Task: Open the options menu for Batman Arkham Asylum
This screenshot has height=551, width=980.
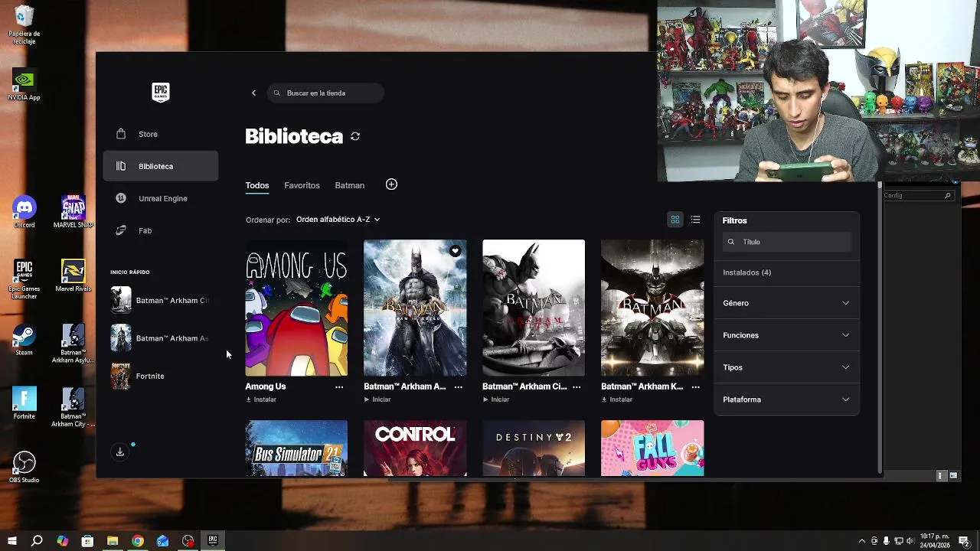Action: tap(458, 387)
